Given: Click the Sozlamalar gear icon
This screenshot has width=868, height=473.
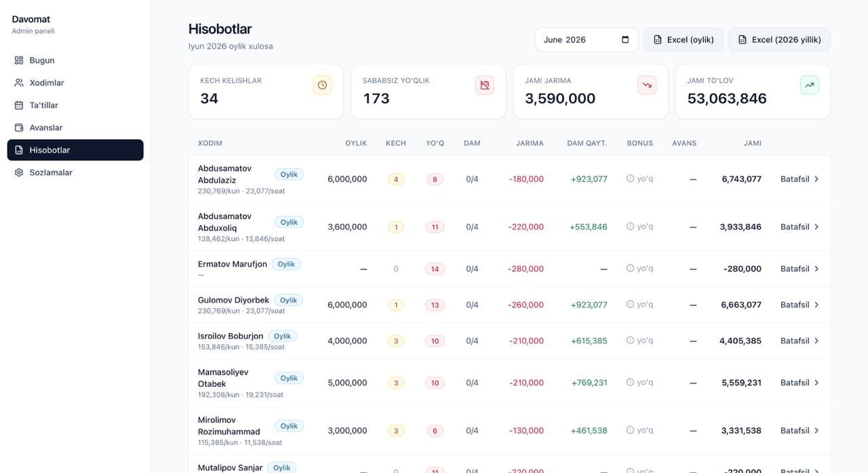Looking at the screenshot, I should point(19,172).
